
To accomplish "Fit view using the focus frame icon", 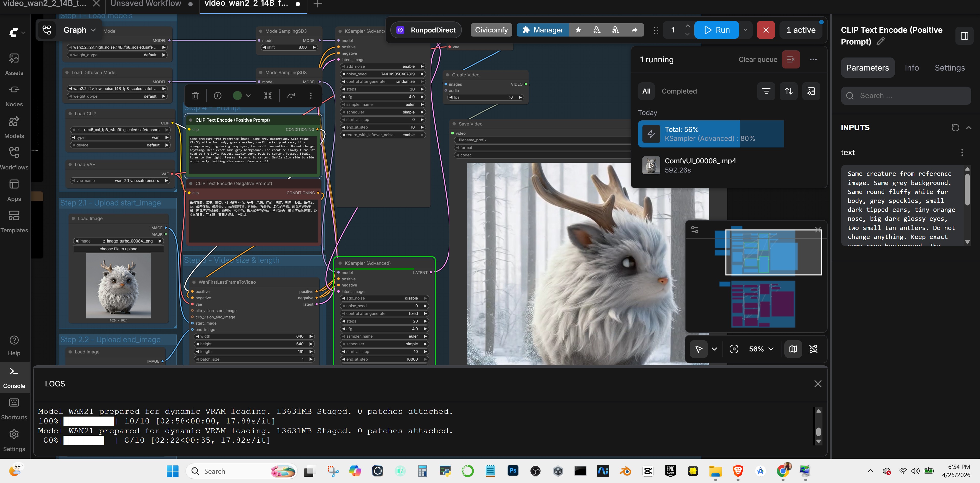I will pyautogui.click(x=734, y=349).
